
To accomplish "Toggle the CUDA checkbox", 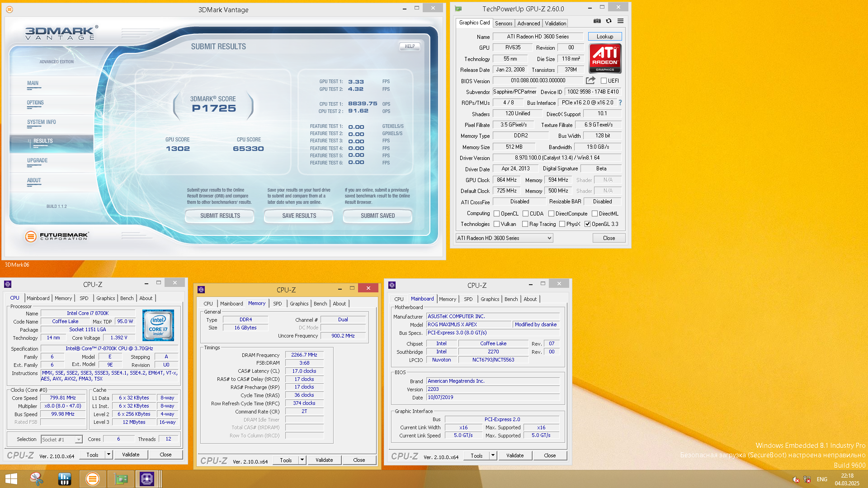I will click(x=525, y=214).
